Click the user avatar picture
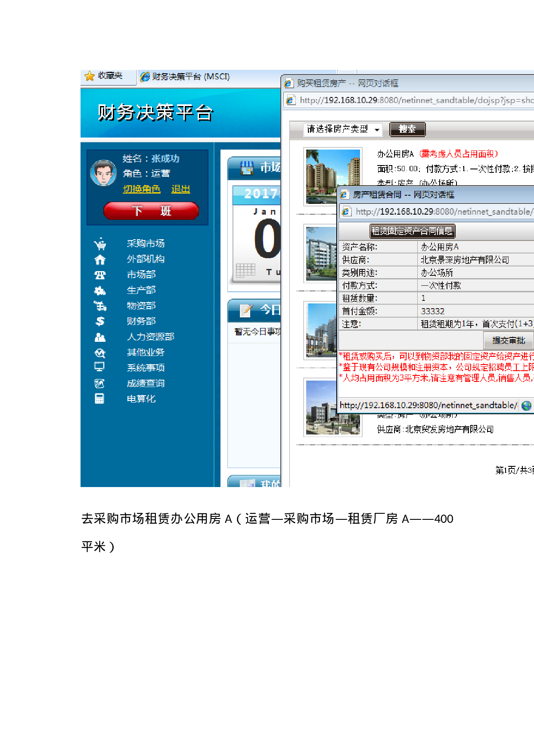The height and width of the screenshot is (756, 534). 103,173
